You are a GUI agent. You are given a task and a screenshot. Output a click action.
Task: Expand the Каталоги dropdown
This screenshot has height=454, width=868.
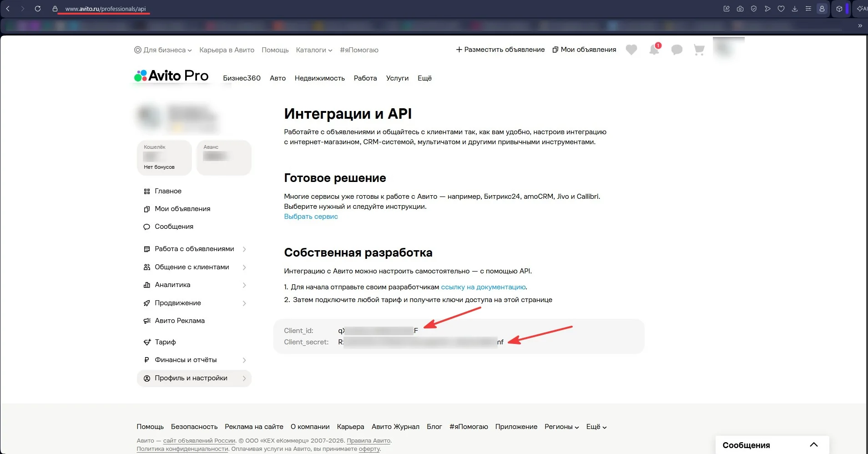(314, 50)
